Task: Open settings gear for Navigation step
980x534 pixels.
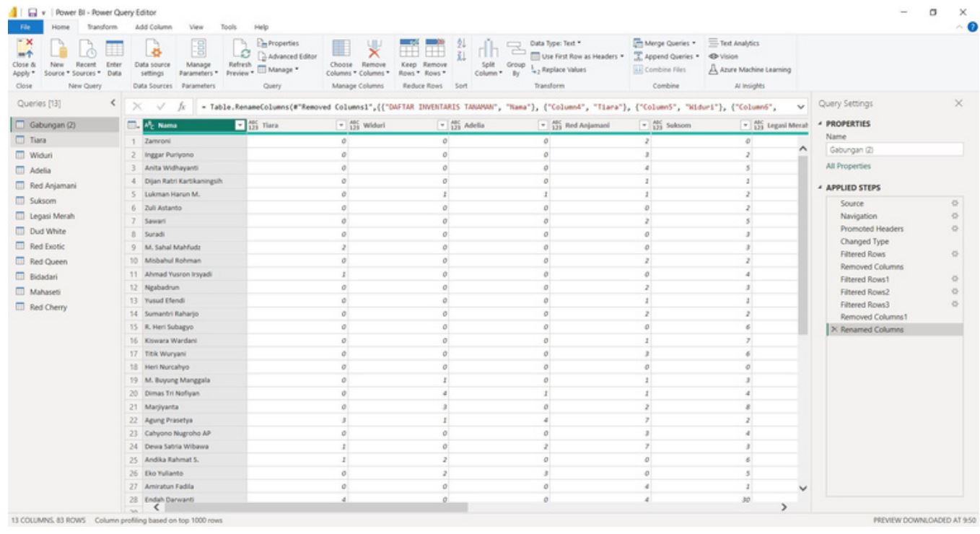Action: click(x=955, y=216)
